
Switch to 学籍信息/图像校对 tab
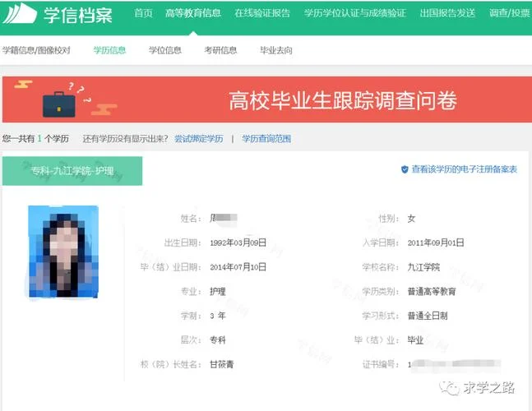(36, 50)
